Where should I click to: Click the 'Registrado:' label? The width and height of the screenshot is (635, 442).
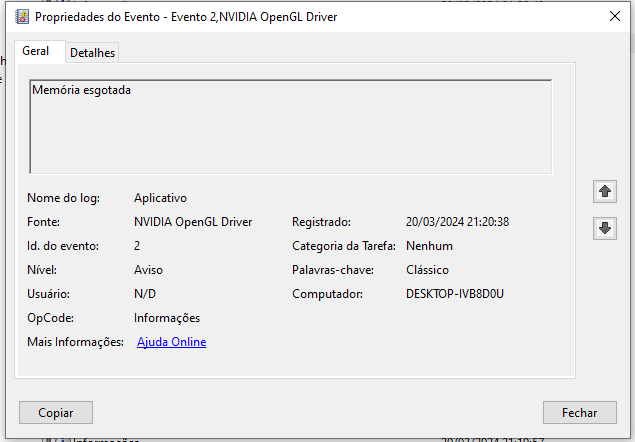[x=322, y=222]
